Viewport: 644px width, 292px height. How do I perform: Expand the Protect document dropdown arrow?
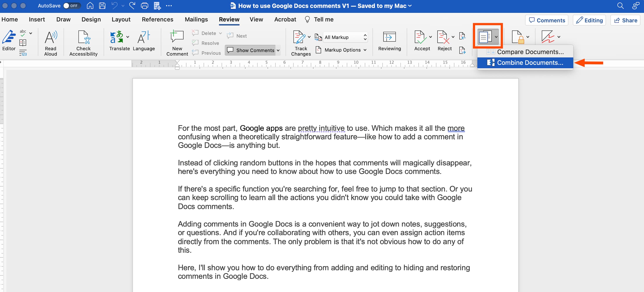pyautogui.click(x=527, y=37)
